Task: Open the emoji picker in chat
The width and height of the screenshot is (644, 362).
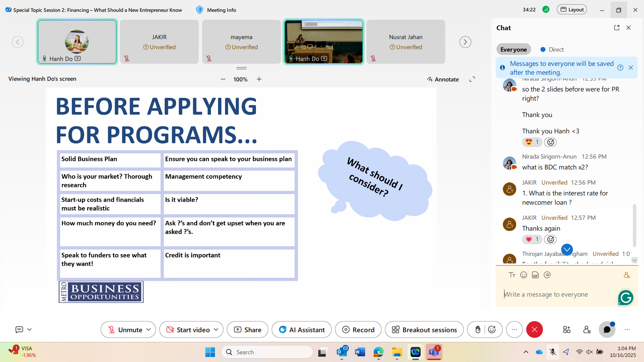Action: click(x=524, y=275)
